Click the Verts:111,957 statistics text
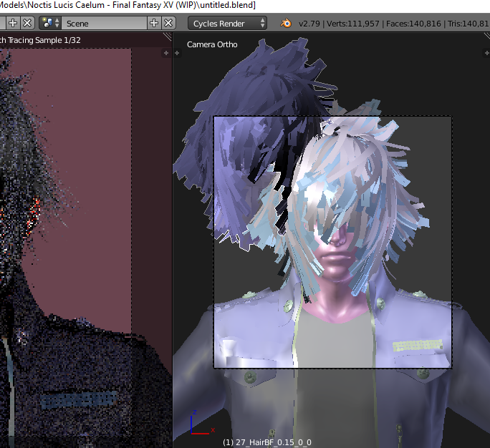This screenshot has width=490, height=448. (x=352, y=24)
